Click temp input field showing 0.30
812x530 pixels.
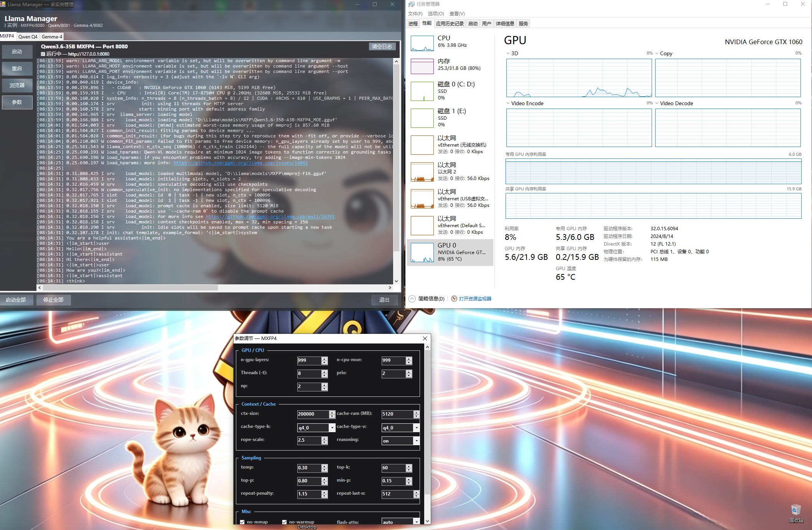pyautogui.click(x=309, y=468)
